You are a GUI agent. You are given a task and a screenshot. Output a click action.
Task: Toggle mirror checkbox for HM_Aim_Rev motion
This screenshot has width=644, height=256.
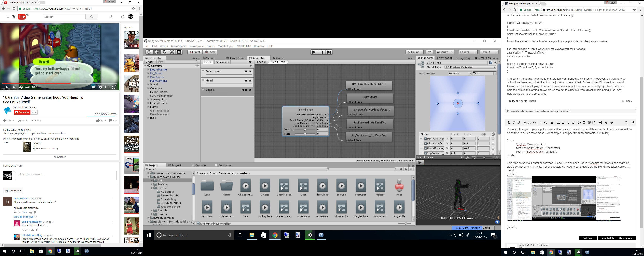(x=493, y=139)
